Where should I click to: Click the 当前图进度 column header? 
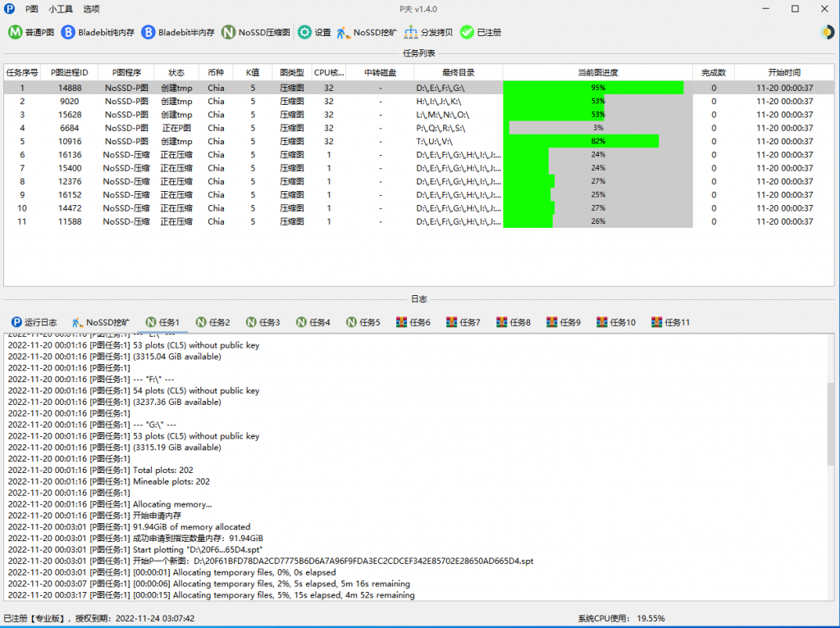(597, 72)
